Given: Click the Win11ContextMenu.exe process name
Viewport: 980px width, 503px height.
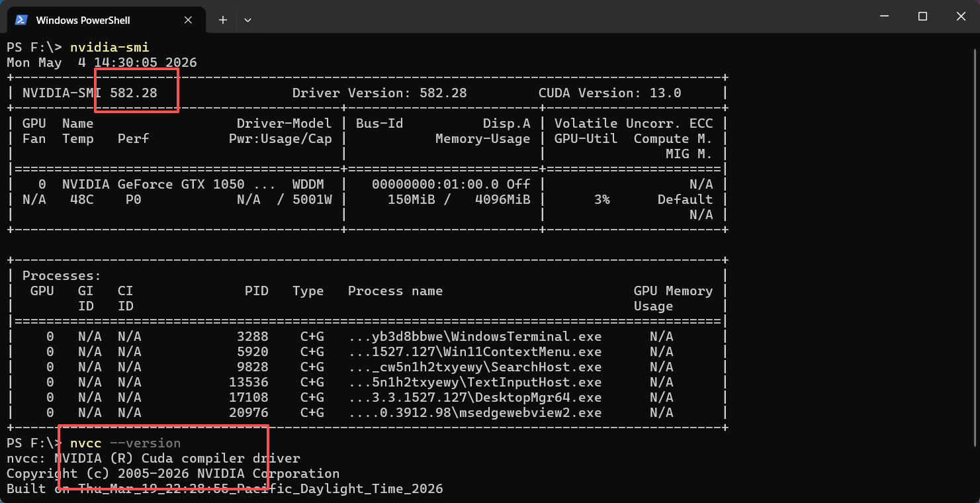Looking at the screenshot, I should coord(475,351).
